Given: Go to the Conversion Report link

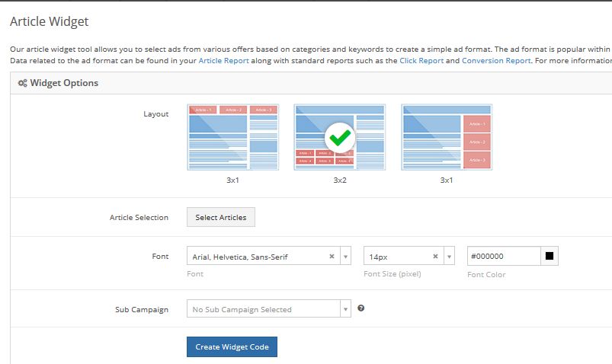Looking at the screenshot, I should tap(496, 60).
